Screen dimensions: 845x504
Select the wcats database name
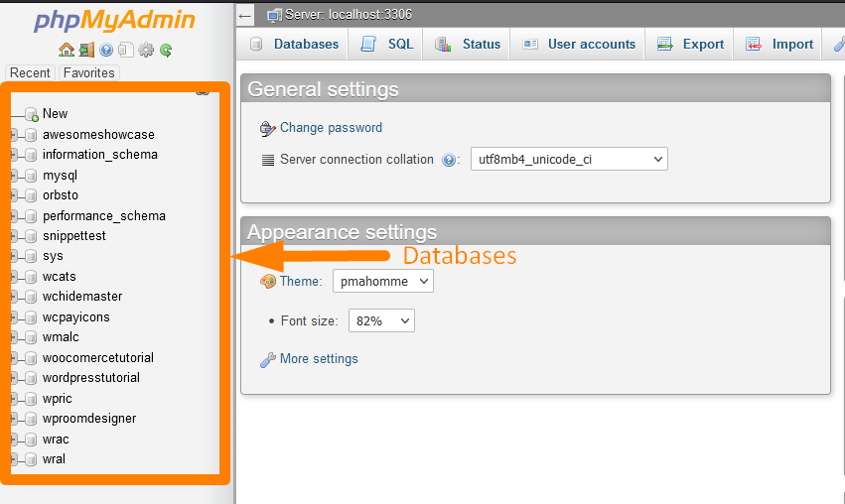coord(60,277)
